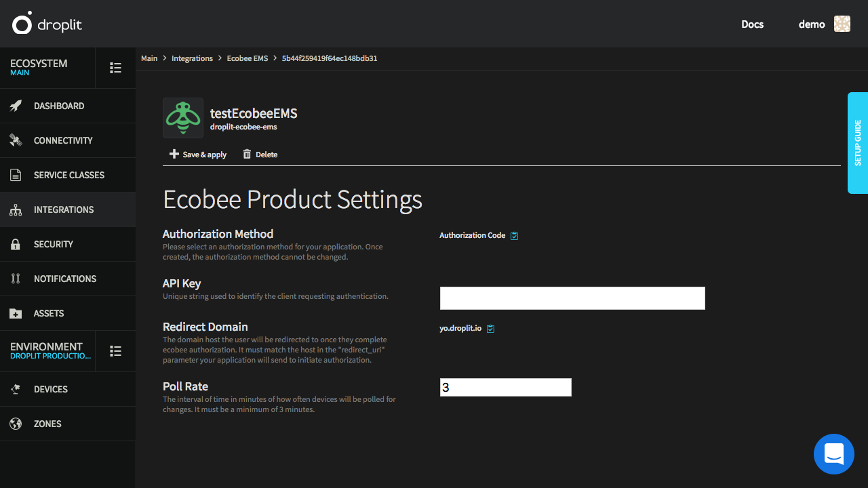868x488 pixels.
Task: Copy the Authorization Code value via clipboard icon
Action: coord(514,236)
